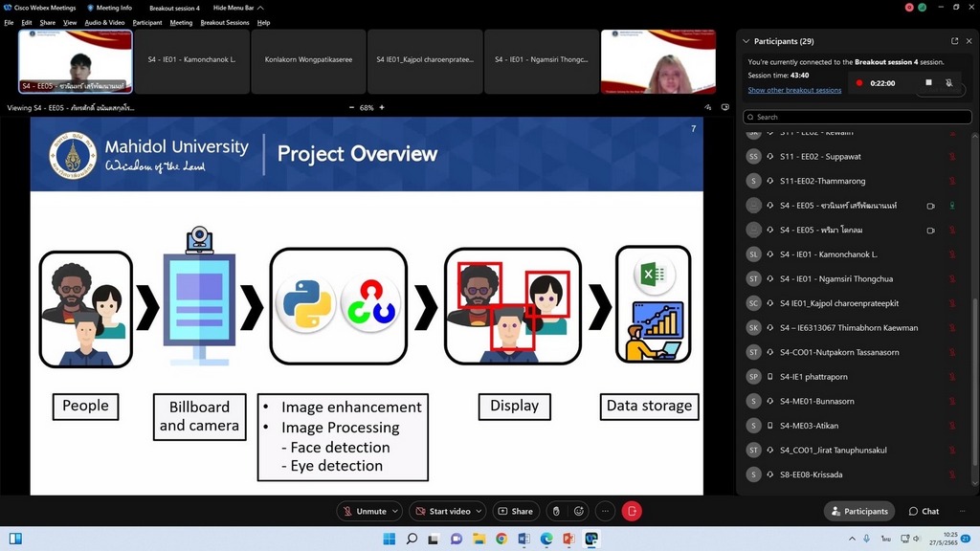This screenshot has height=551, width=980.
Task: Click the red leave meeting button
Action: tap(632, 511)
